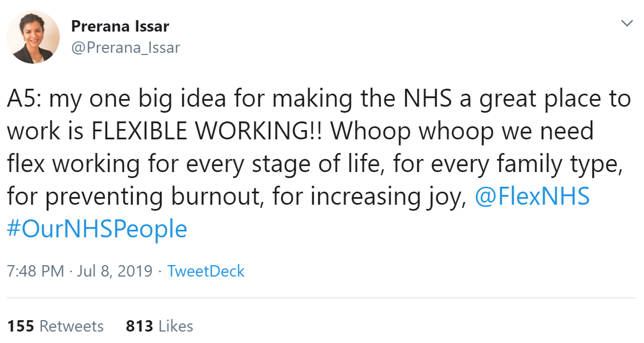The width and height of the screenshot is (644, 343).
Task: Click the number 155 beside Retweets
Action: (21, 326)
